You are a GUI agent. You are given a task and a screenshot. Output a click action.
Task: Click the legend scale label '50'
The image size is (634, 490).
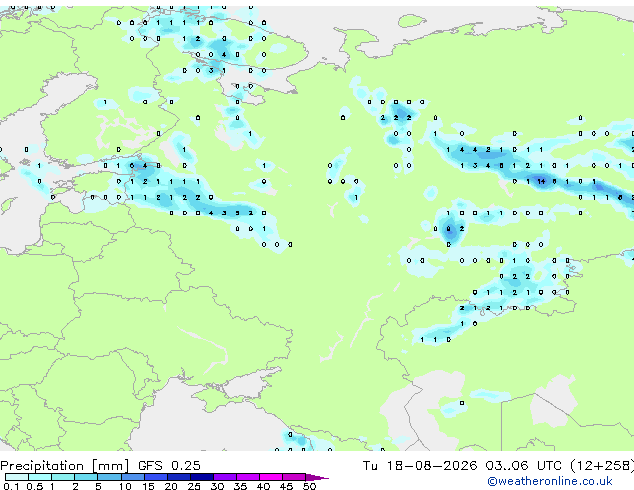click(x=309, y=486)
